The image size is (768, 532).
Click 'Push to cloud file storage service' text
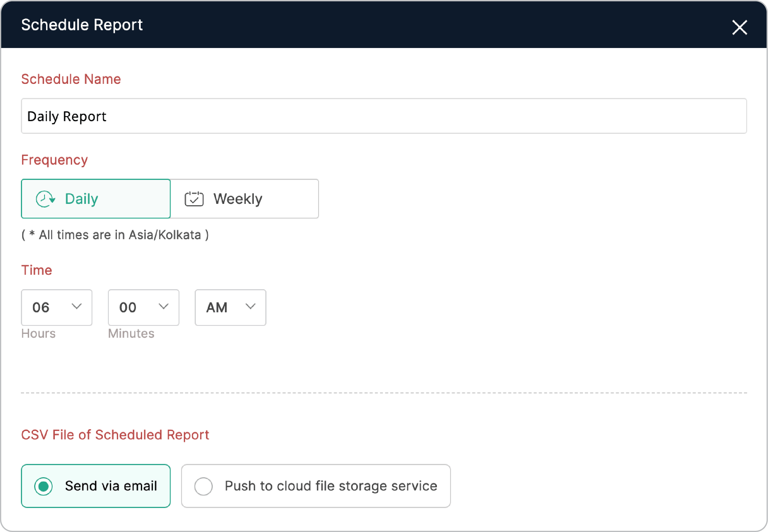pos(331,486)
